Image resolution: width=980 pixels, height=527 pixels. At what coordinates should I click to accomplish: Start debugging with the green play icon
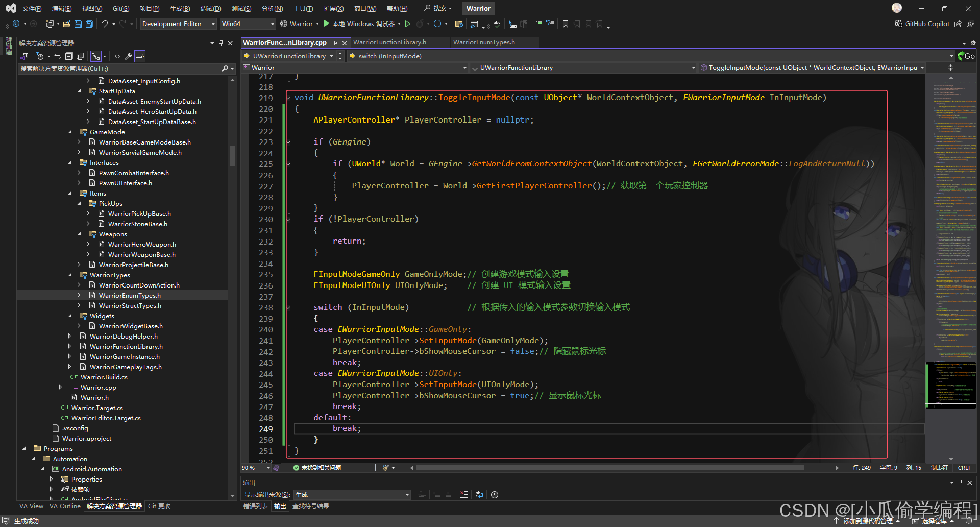327,23
